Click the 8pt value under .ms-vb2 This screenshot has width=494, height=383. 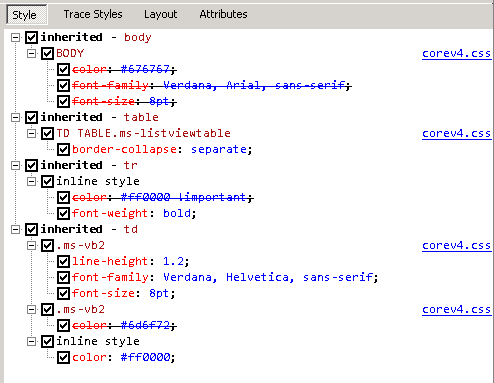click(159, 293)
